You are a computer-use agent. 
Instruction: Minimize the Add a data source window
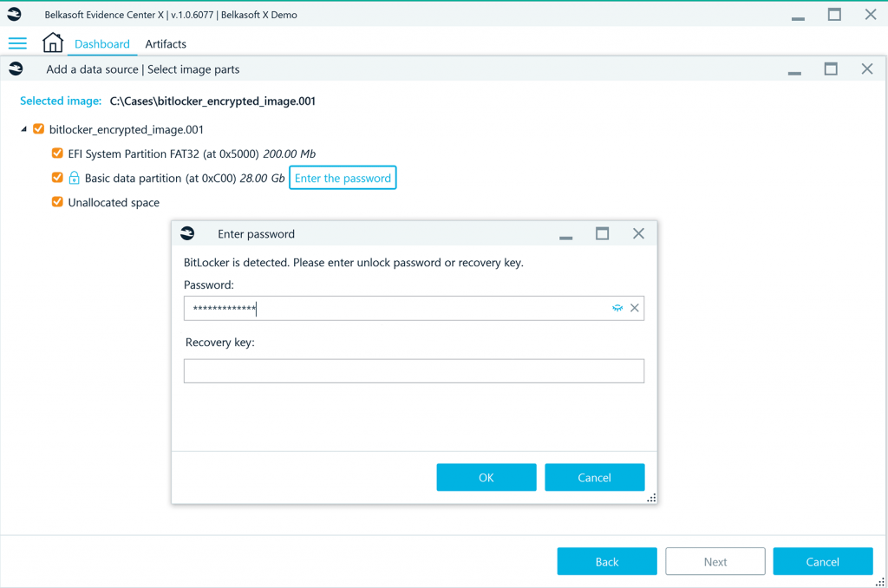coord(794,73)
